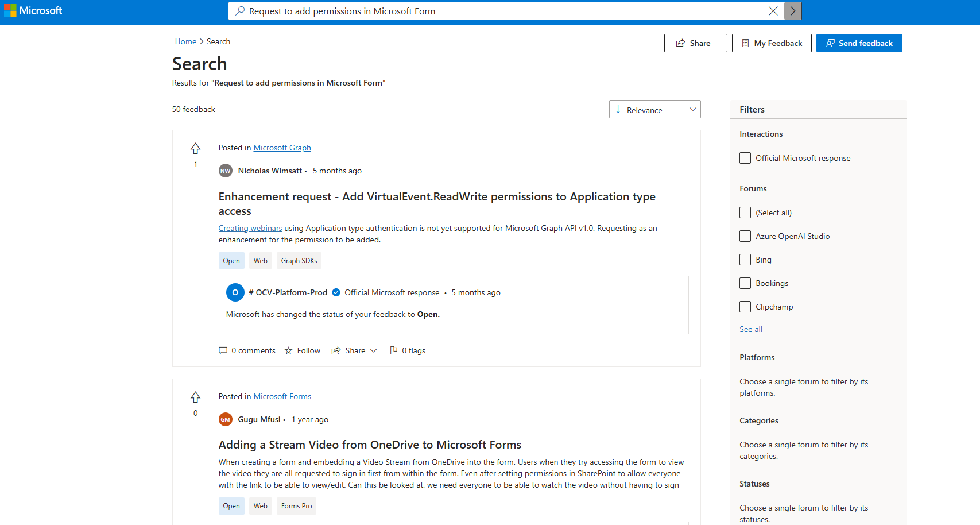980x525 pixels.
Task: Click the Open tag on the Graph post
Action: 231,261
